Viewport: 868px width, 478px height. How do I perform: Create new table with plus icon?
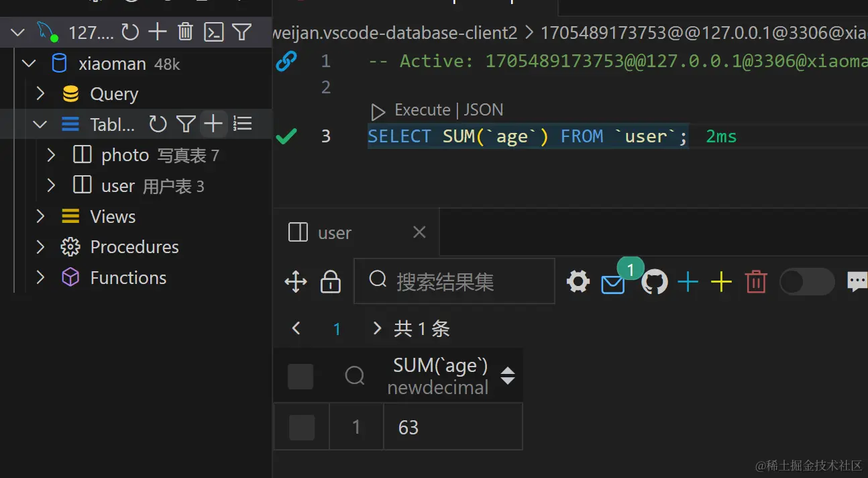[x=213, y=124]
